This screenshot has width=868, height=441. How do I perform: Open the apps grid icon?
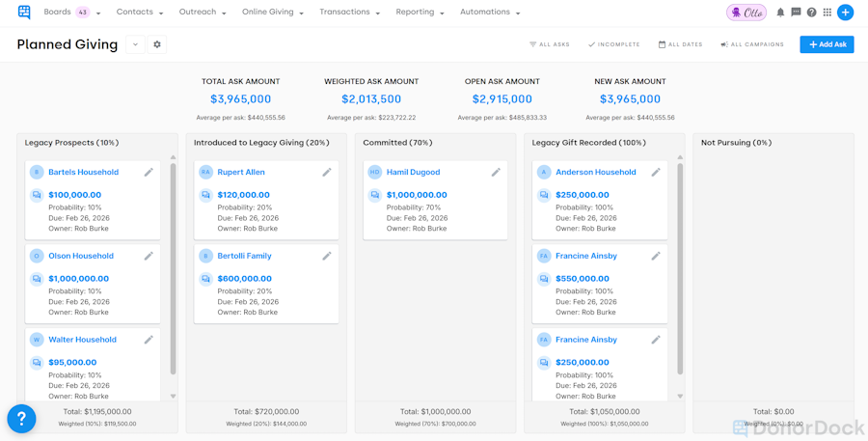click(x=827, y=13)
